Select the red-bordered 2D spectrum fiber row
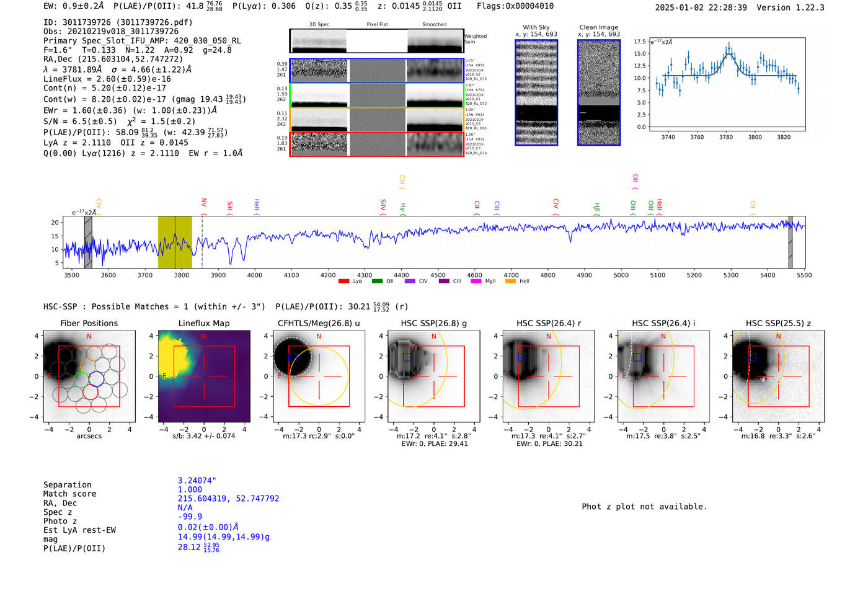Viewport: 868px width, 591px height. (377, 144)
